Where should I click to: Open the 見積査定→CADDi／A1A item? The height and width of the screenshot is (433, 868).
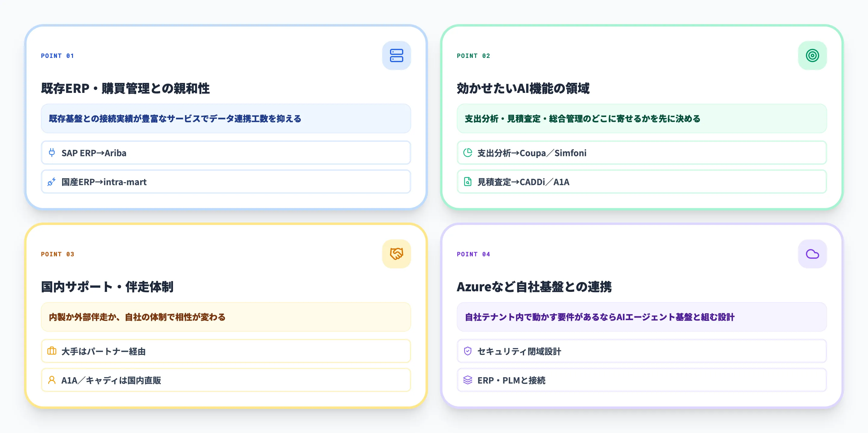click(642, 182)
